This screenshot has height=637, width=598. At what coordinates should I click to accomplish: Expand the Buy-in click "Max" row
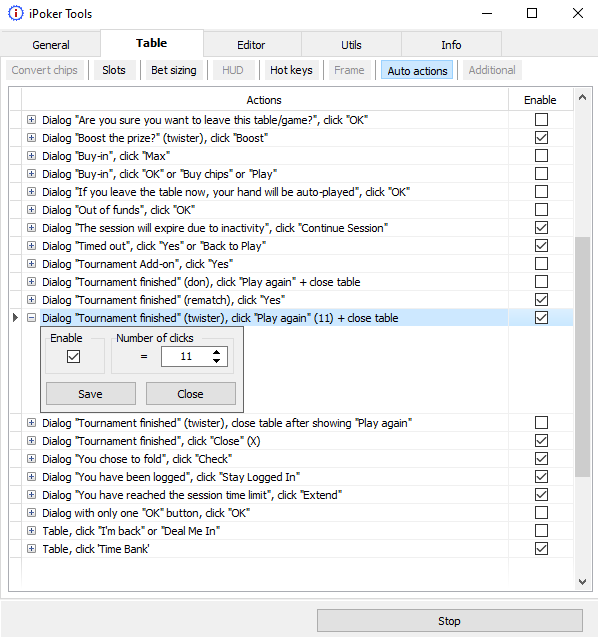31,156
